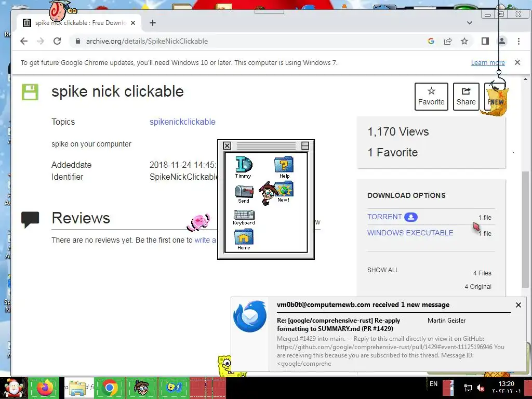Open the taskbar clock showing 13:20

506,387
